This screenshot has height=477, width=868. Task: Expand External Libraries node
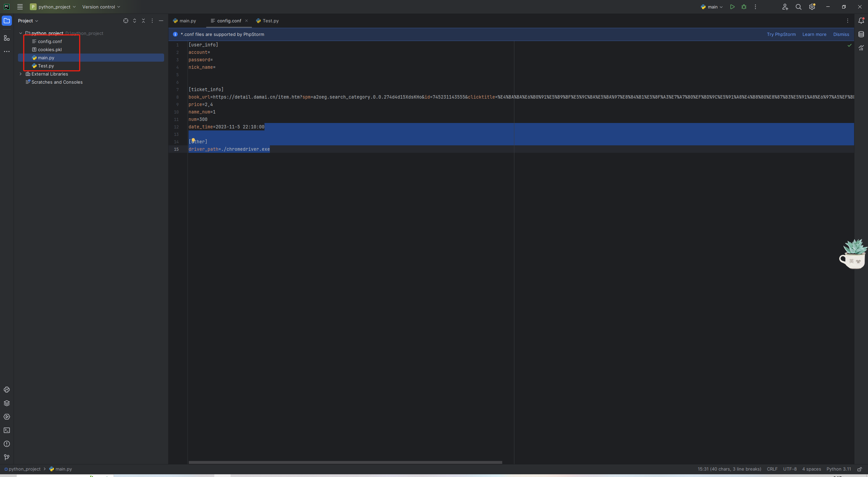tap(21, 74)
